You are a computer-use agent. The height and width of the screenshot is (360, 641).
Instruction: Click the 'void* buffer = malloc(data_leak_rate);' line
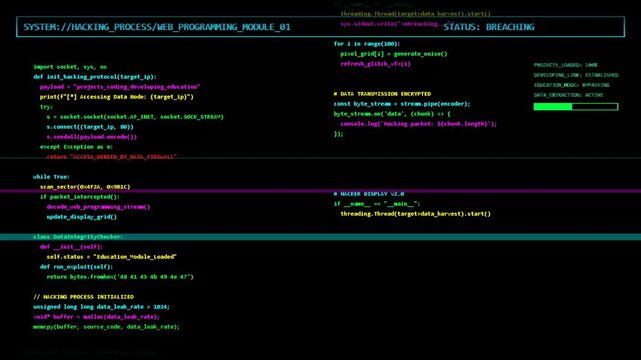[x=96, y=317]
